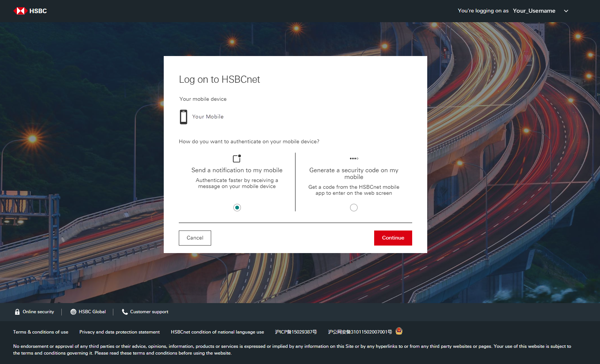The image size is (600, 364).
Task: Click the HSBC logo in header
Action: point(30,11)
